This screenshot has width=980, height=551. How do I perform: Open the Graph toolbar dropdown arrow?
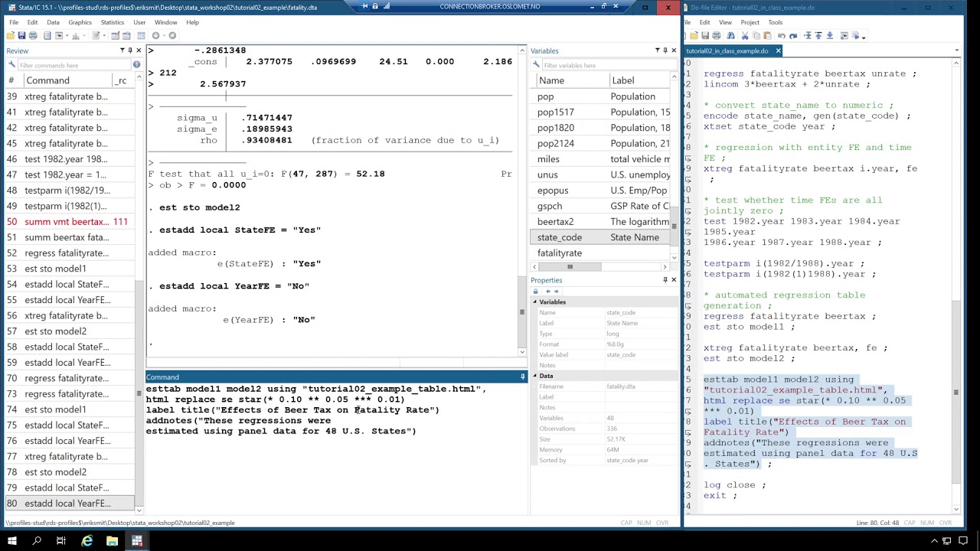pyautogui.click(x=84, y=35)
